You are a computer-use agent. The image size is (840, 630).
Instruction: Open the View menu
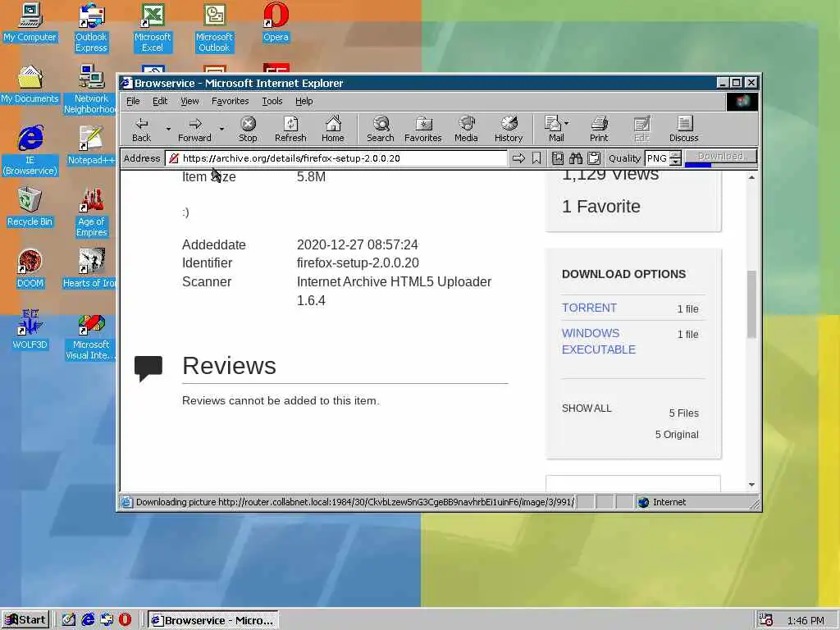[x=189, y=101]
